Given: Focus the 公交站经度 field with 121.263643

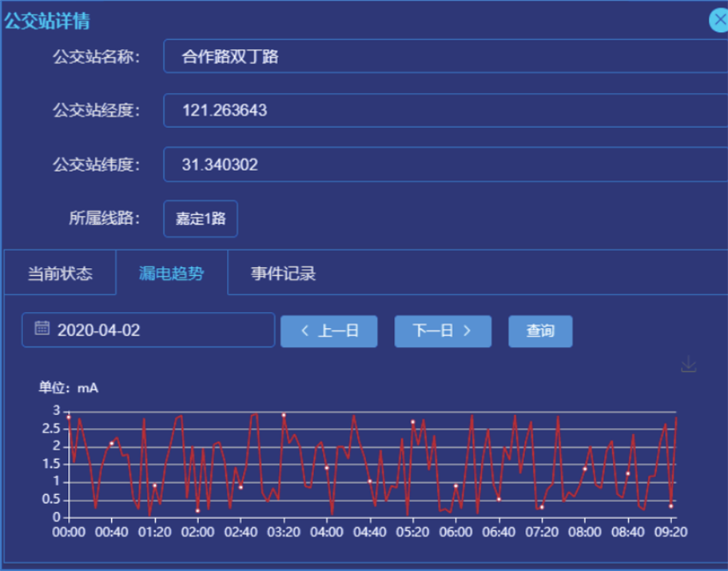Looking at the screenshot, I should [440, 110].
